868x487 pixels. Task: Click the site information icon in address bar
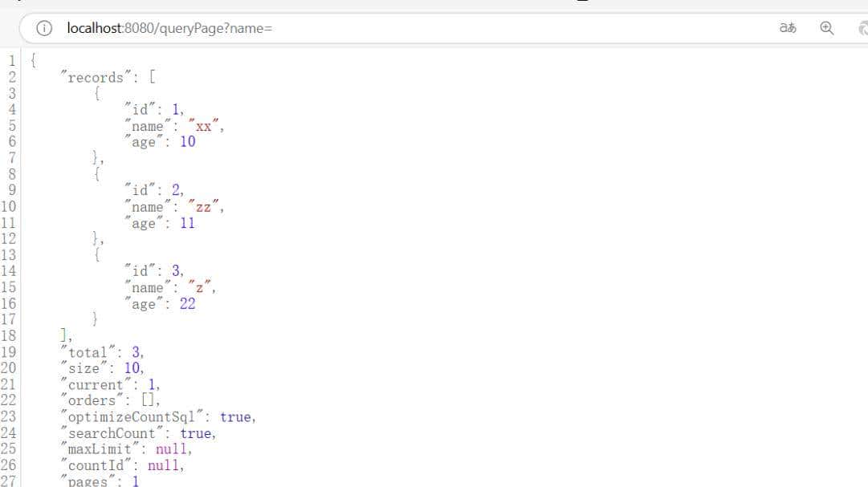click(44, 28)
